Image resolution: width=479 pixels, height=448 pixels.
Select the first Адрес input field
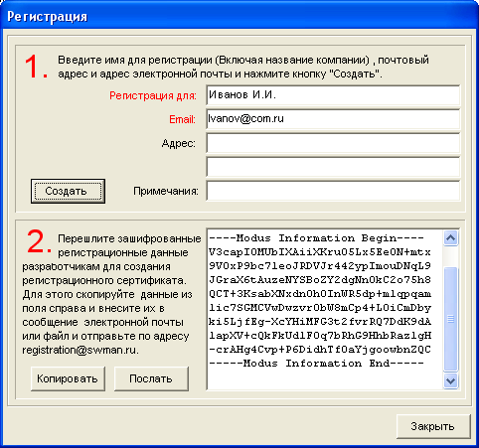333,143
